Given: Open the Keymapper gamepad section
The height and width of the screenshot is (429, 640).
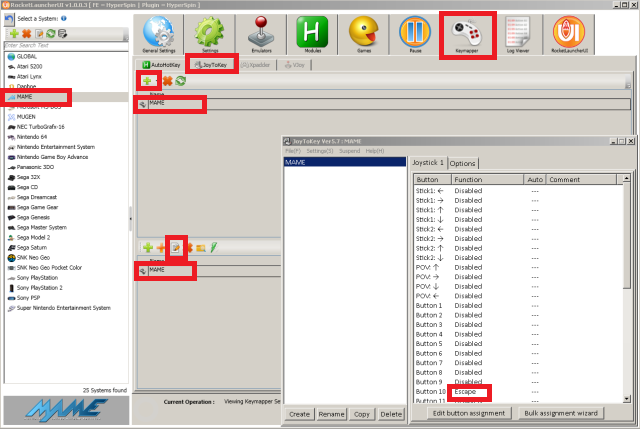Looking at the screenshot, I should pyautogui.click(x=467, y=35).
